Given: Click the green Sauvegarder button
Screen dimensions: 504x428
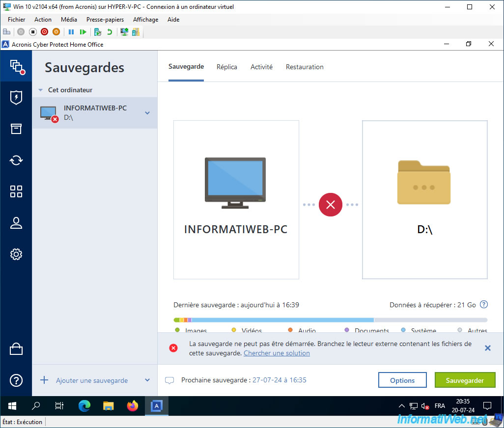Looking at the screenshot, I should pos(465,380).
